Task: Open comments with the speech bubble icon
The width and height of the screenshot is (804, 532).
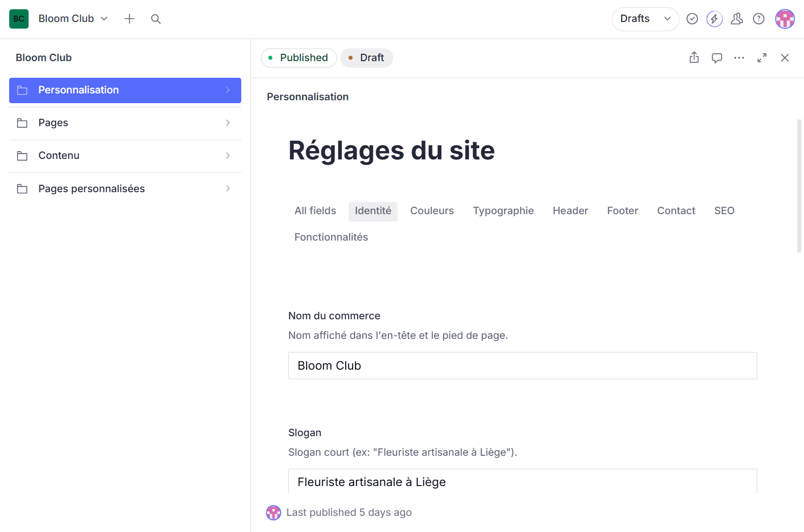Action: 716,58
